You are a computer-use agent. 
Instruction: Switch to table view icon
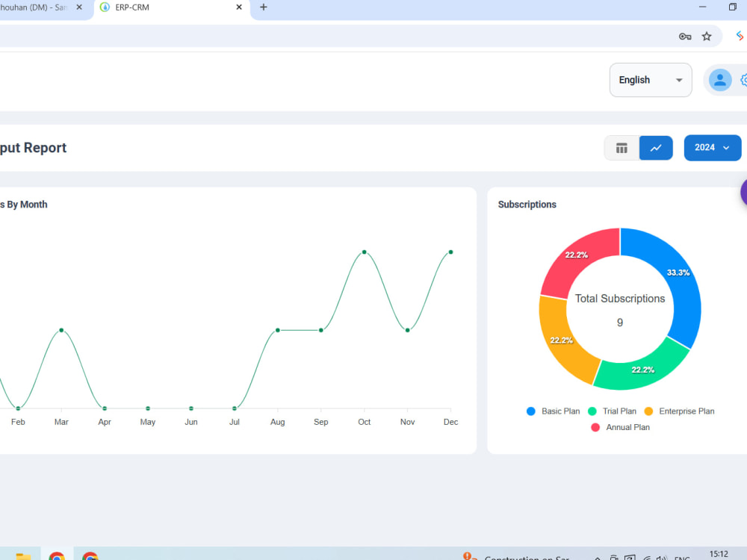pyautogui.click(x=622, y=148)
